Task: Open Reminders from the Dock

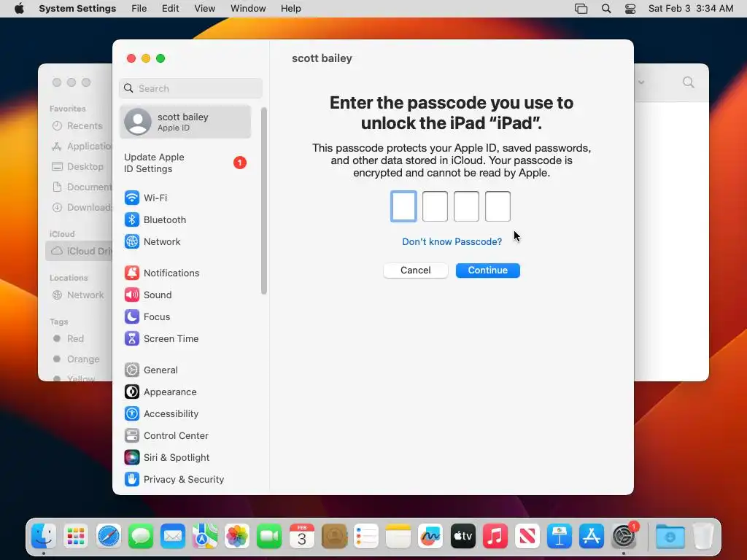Action: (366, 537)
